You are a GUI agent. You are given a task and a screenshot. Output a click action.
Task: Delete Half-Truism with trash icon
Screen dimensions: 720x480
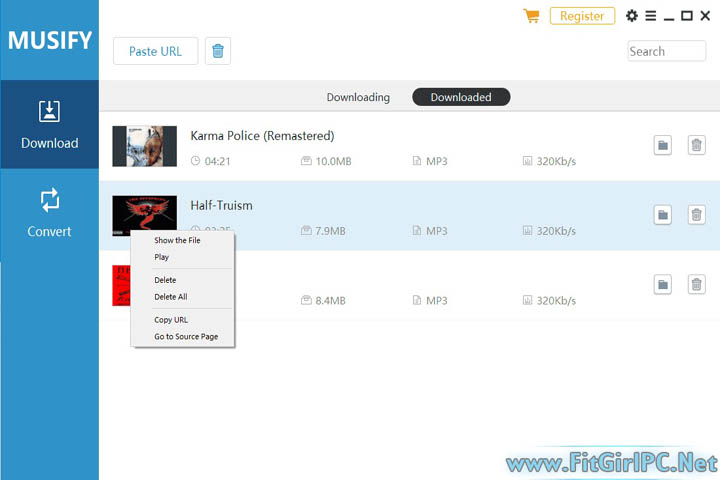tap(696, 215)
